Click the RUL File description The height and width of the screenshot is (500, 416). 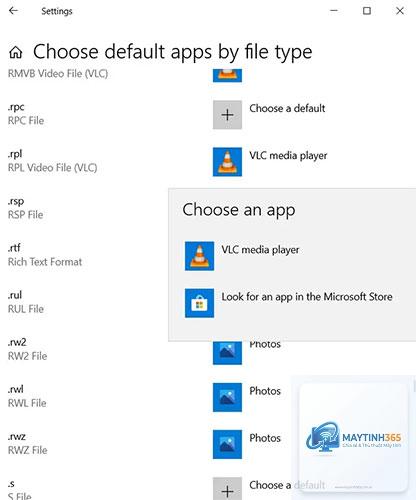pyautogui.click(x=26, y=309)
